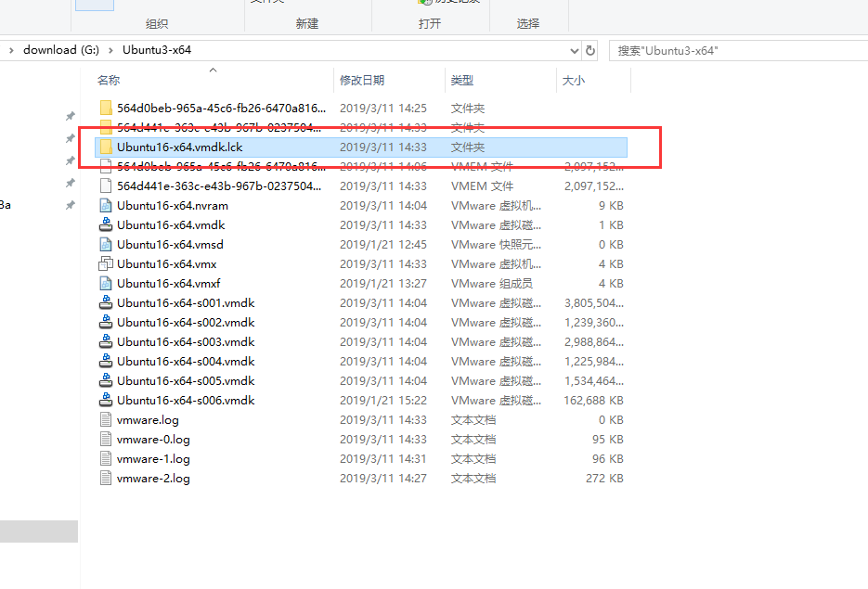
Task: Click the folder icon of 564d0beb dated 14:25
Action: pos(106,108)
